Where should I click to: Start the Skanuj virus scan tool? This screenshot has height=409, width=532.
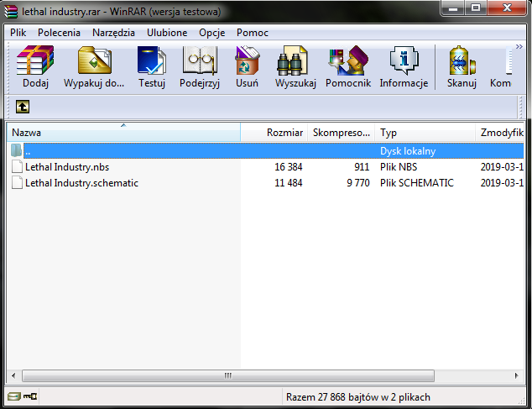(x=462, y=67)
